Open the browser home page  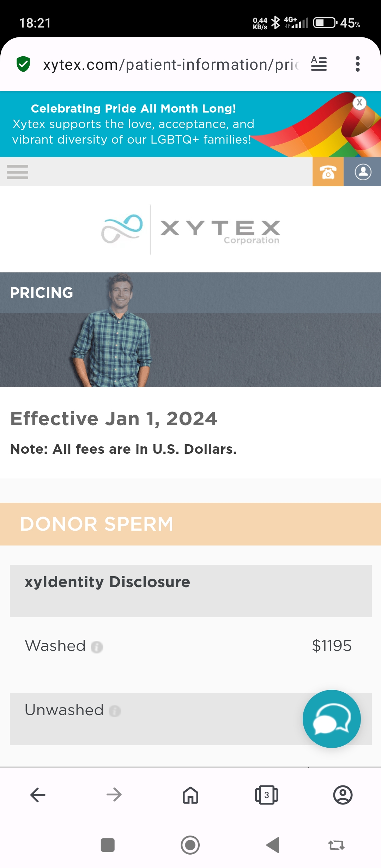(x=190, y=795)
